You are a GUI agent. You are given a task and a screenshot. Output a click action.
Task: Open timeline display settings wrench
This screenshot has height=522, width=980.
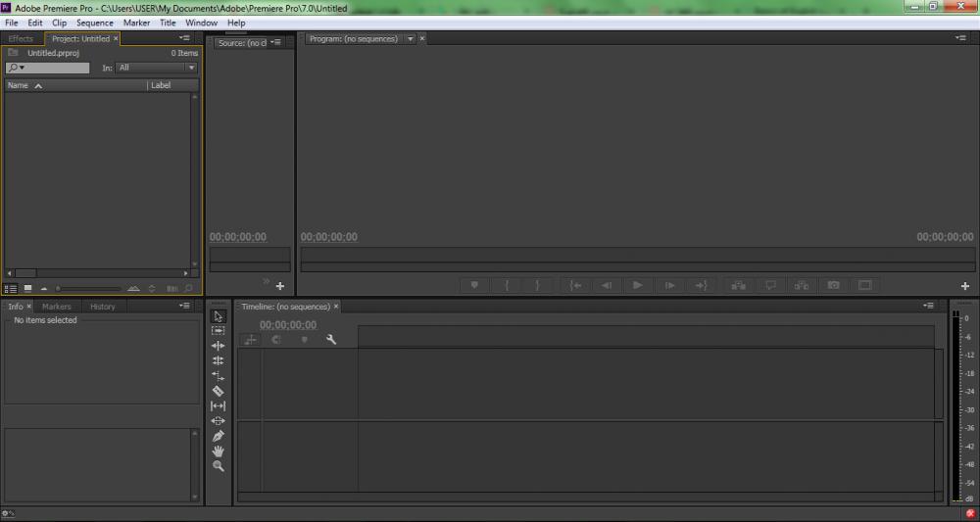[331, 339]
